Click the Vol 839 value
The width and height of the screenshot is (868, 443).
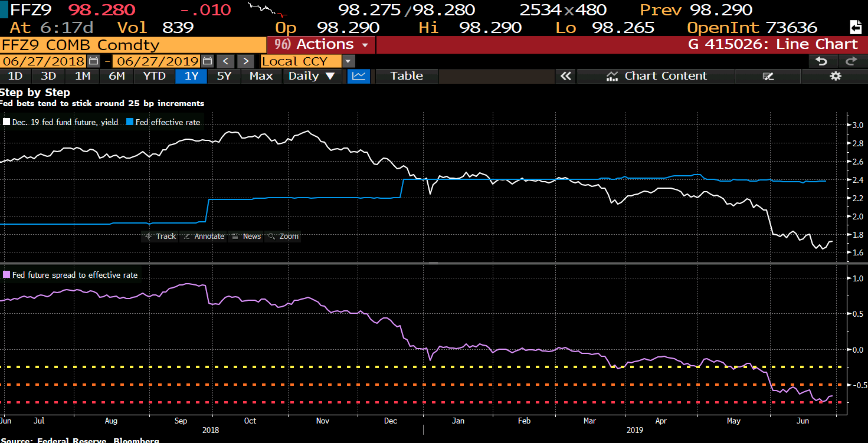[x=178, y=28]
